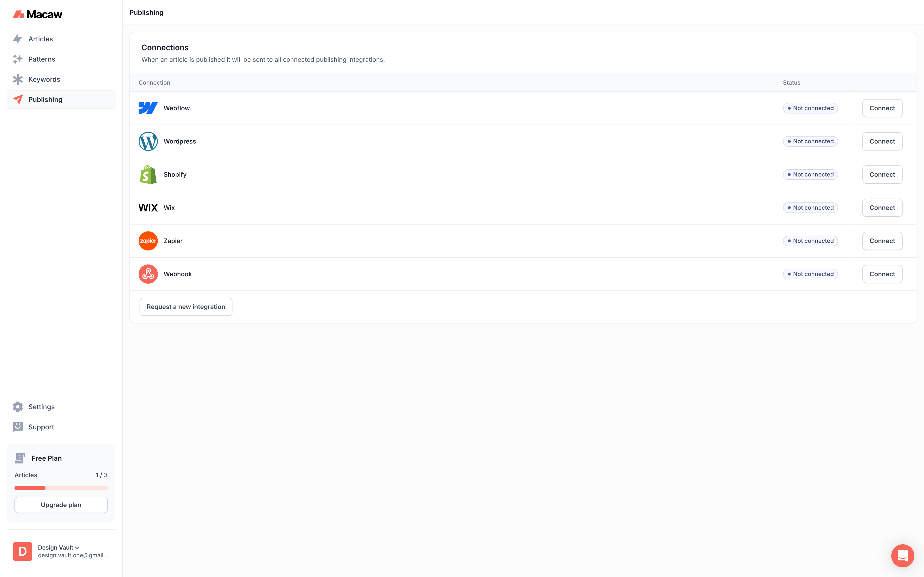Click the Design Vault avatar icon
The width and height of the screenshot is (924, 577).
23,551
